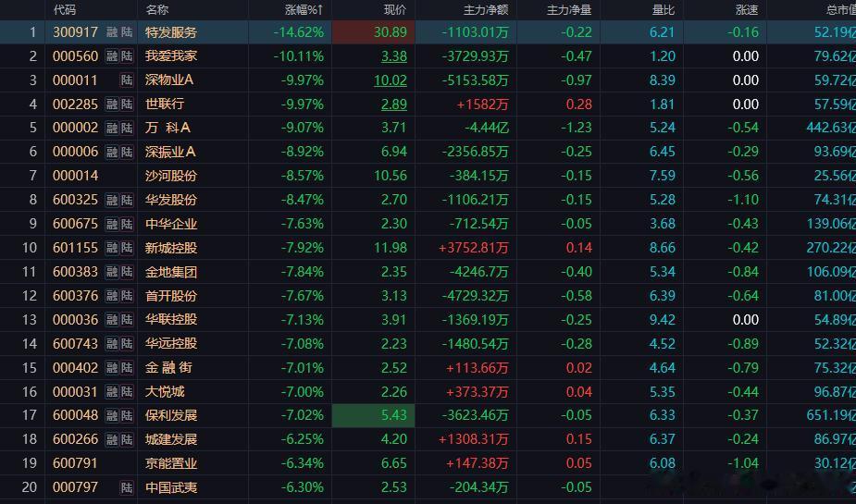
Task: Sort by 现价 column header
Action: [395, 10]
